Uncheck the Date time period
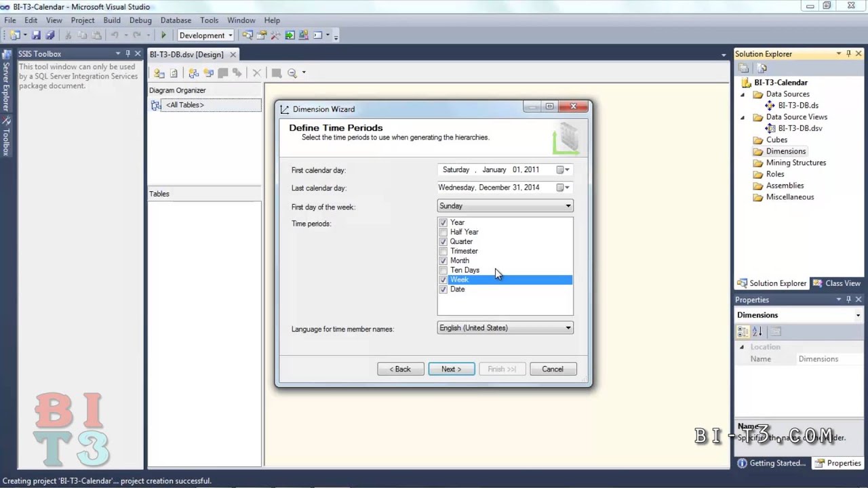The width and height of the screenshot is (868, 488). tap(443, 289)
